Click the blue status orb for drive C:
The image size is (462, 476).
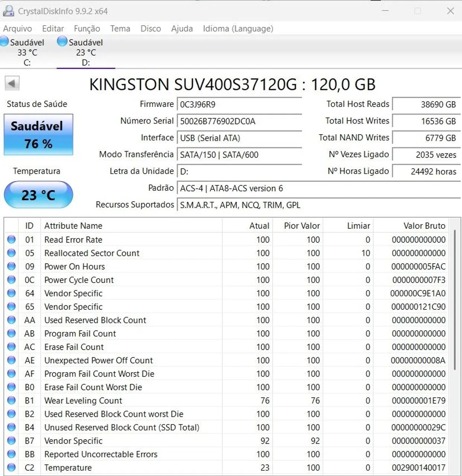click(4, 41)
